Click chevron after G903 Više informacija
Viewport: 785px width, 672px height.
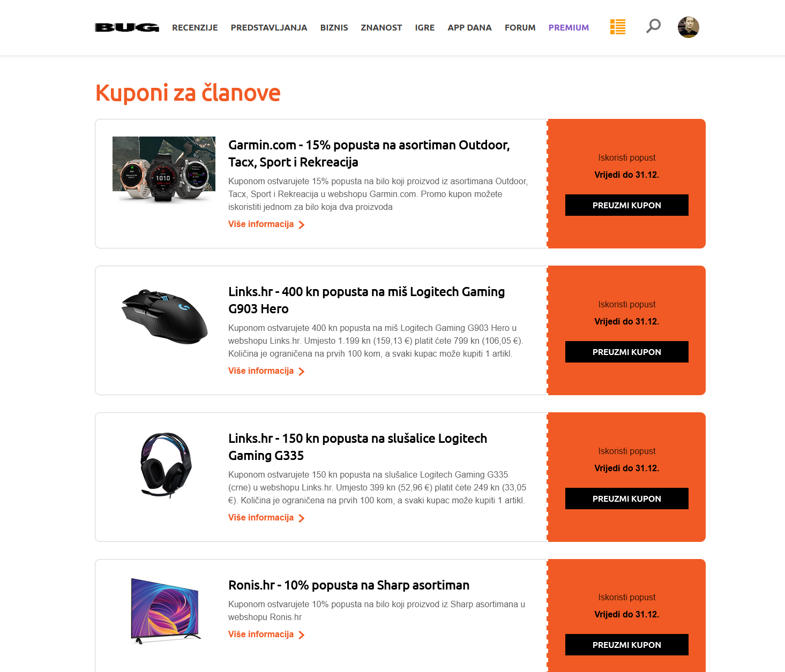302,372
